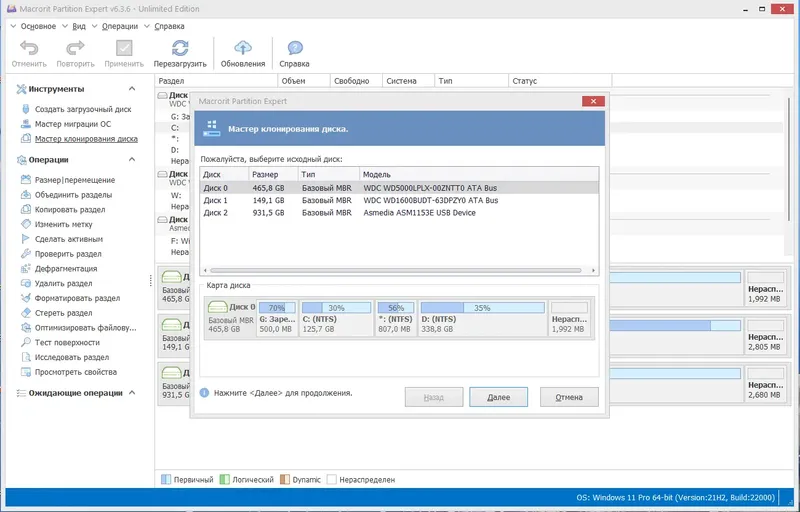Image resolution: width=800 pixels, height=512 pixels.
Task: Select G: 500,0 MB partition in disk map
Action: point(277,318)
